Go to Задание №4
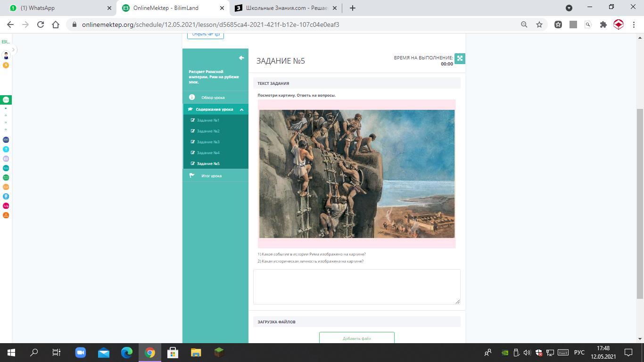This screenshot has height=362, width=644. click(x=208, y=153)
